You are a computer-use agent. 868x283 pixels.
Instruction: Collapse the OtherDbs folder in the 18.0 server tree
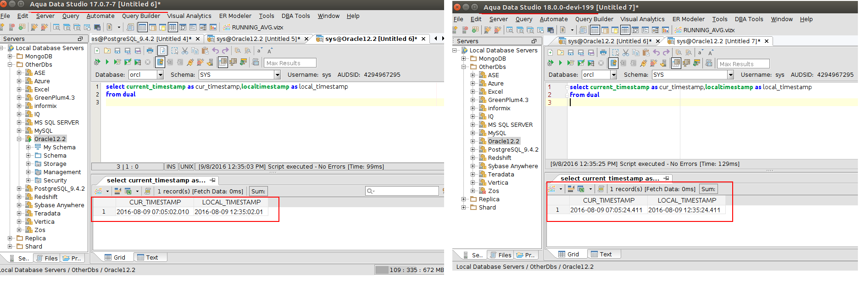click(464, 67)
